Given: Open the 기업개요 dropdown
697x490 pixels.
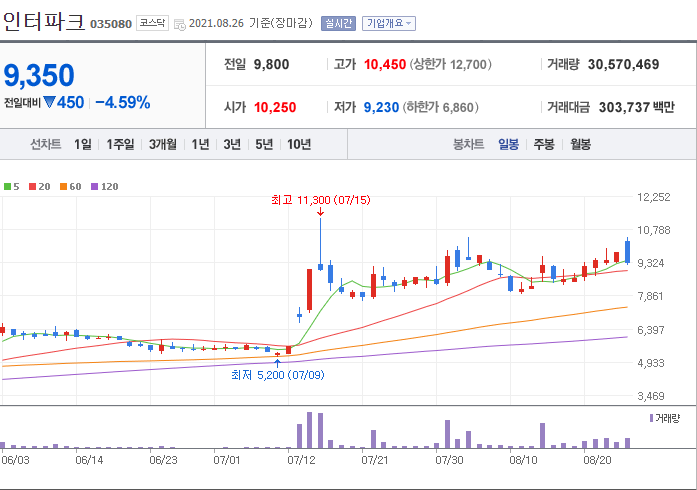Looking at the screenshot, I should tap(389, 23).
